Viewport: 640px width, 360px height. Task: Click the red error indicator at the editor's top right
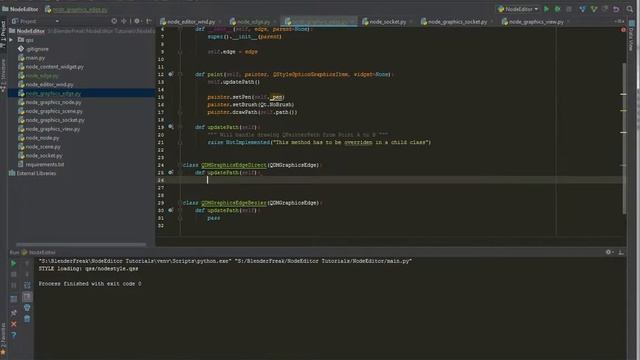pos(623,30)
